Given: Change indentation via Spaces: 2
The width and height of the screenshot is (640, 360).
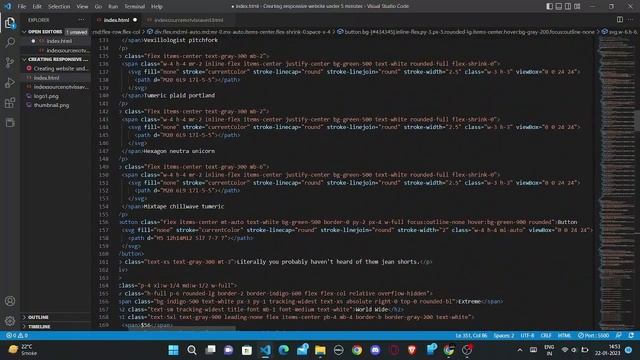Looking at the screenshot, I should pyautogui.click(x=504, y=335).
